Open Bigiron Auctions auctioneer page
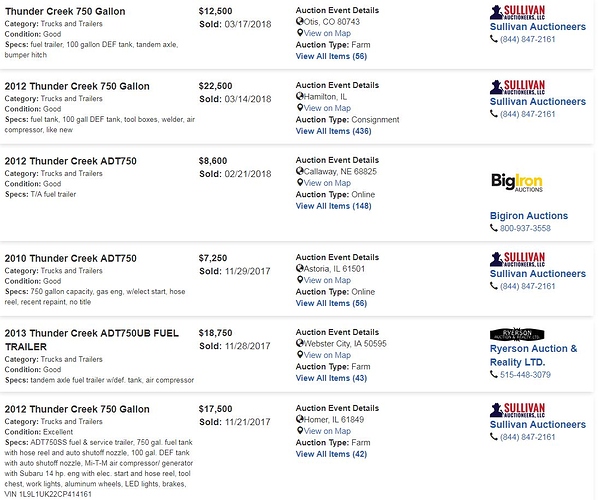The image size is (598, 500). click(529, 216)
